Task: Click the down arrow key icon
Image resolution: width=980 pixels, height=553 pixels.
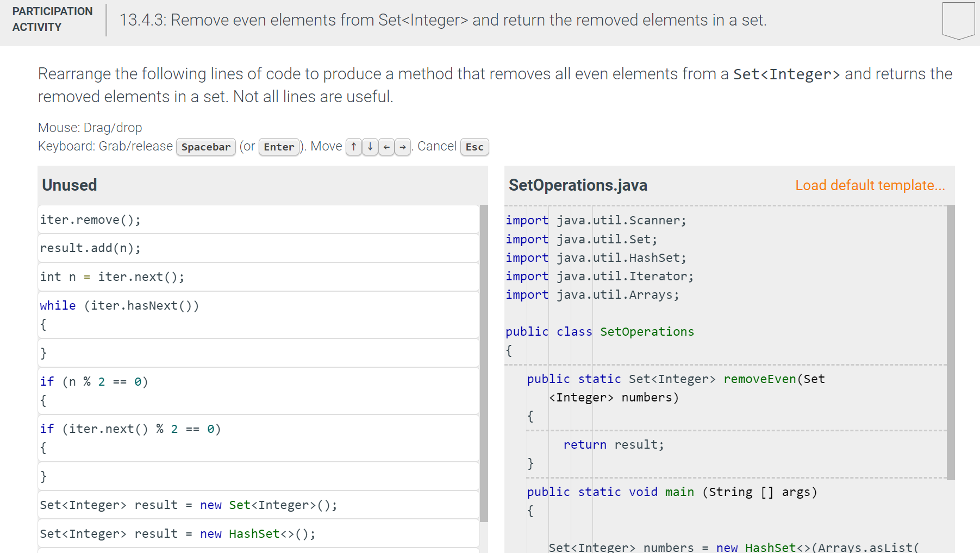Action: 370,147
